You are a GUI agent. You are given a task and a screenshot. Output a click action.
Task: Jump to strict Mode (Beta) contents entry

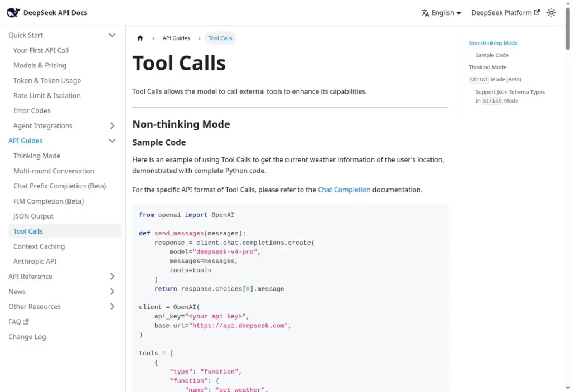click(x=495, y=79)
